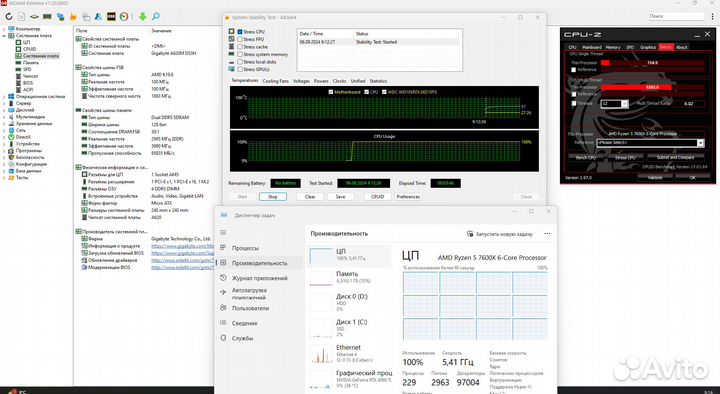This screenshot has height=394, width=720.
Task: Toggle CPU temperature graph checkbox
Action: (366, 92)
